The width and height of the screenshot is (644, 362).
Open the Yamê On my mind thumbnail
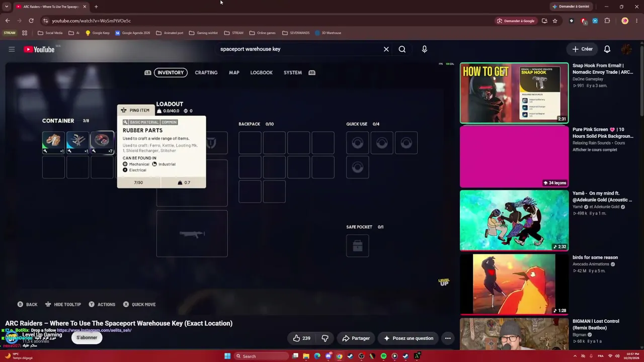(514, 220)
